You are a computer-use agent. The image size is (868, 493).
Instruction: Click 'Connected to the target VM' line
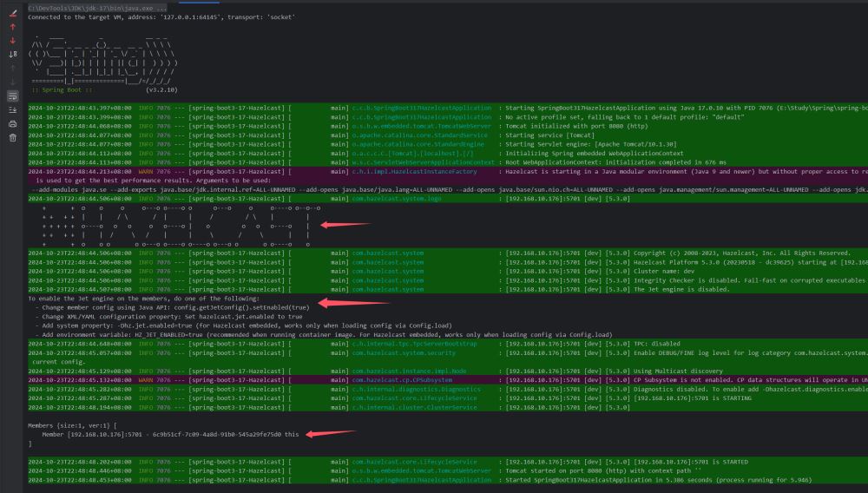[161, 17]
